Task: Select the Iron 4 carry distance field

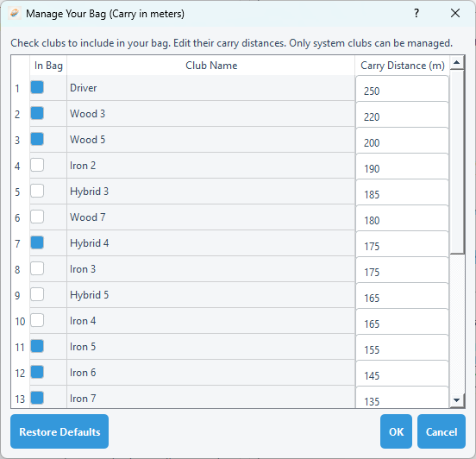Action: [x=402, y=322]
